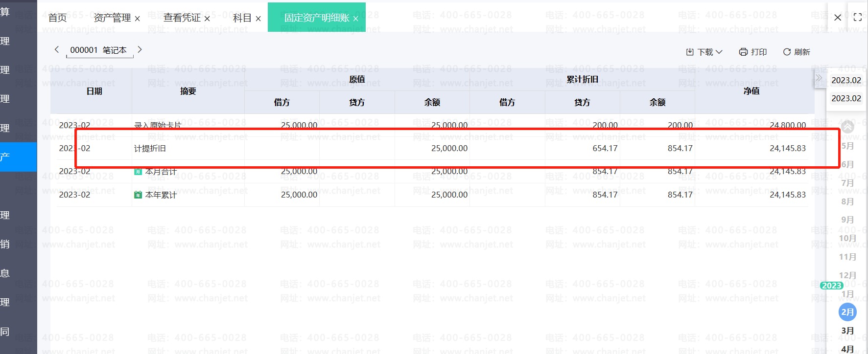Expand the 下载 dropdown arrow
Screen dimensions: 868x354
coord(719,52)
